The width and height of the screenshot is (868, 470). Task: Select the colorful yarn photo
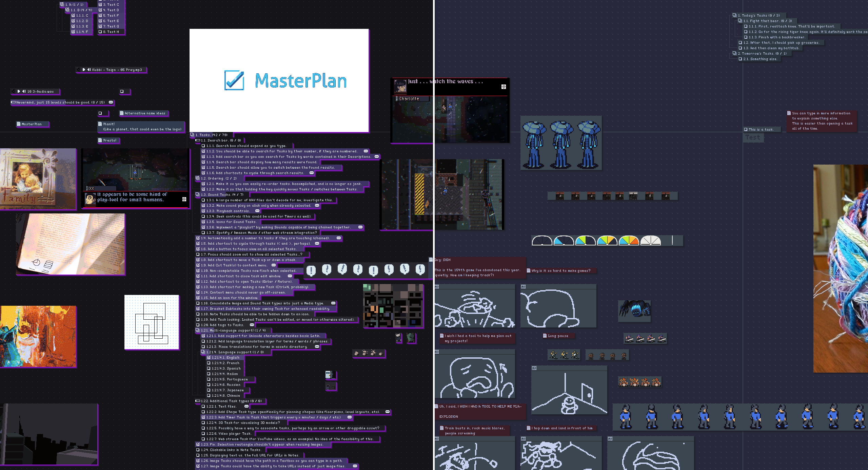coord(841,268)
